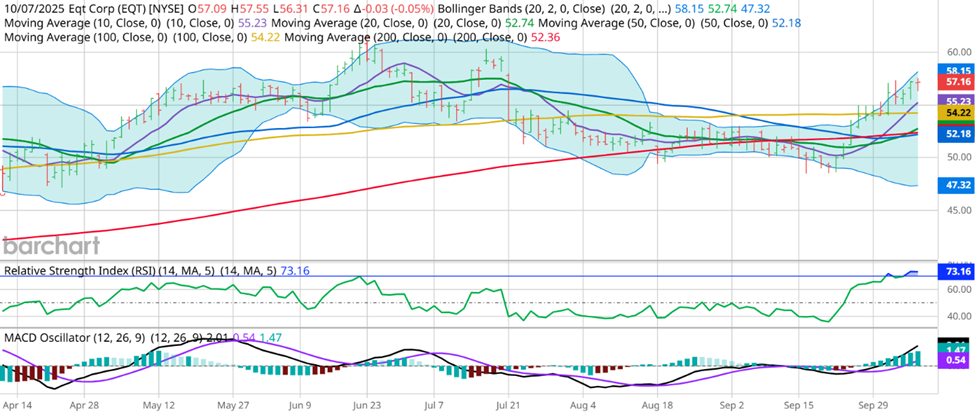Select the yellow 54.22 price tag
The height and width of the screenshot is (416, 975).
[x=958, y=114]
